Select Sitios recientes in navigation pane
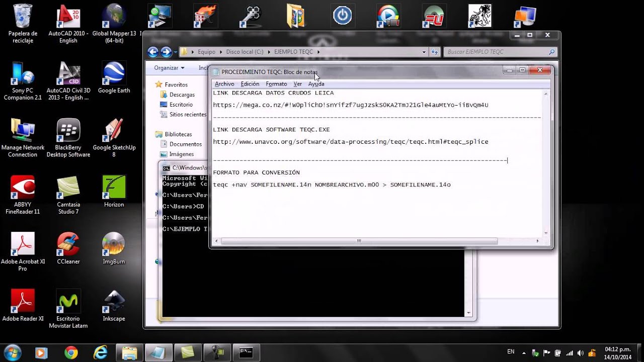Viewport: 644px width, 362px height. tap(188, 115)
